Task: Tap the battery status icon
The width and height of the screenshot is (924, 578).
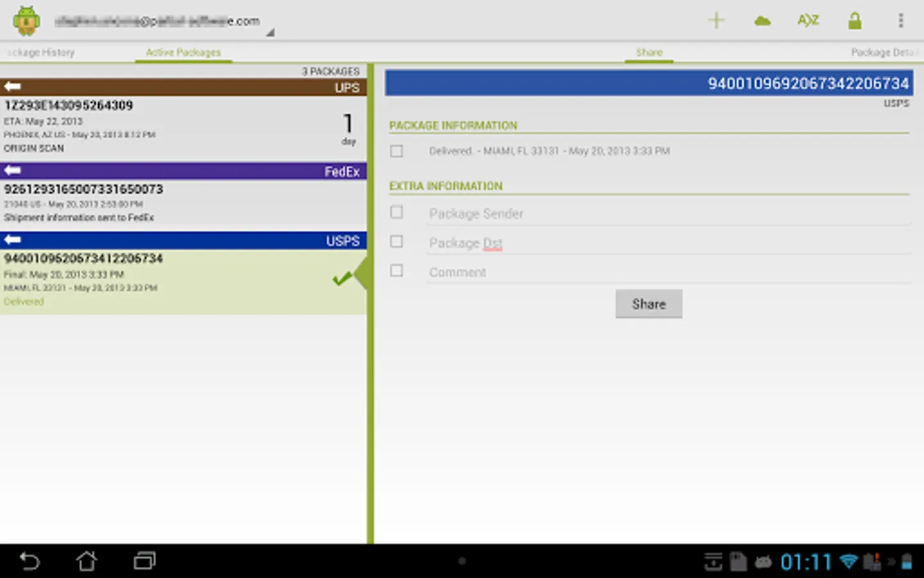Action: coord(907,562)
